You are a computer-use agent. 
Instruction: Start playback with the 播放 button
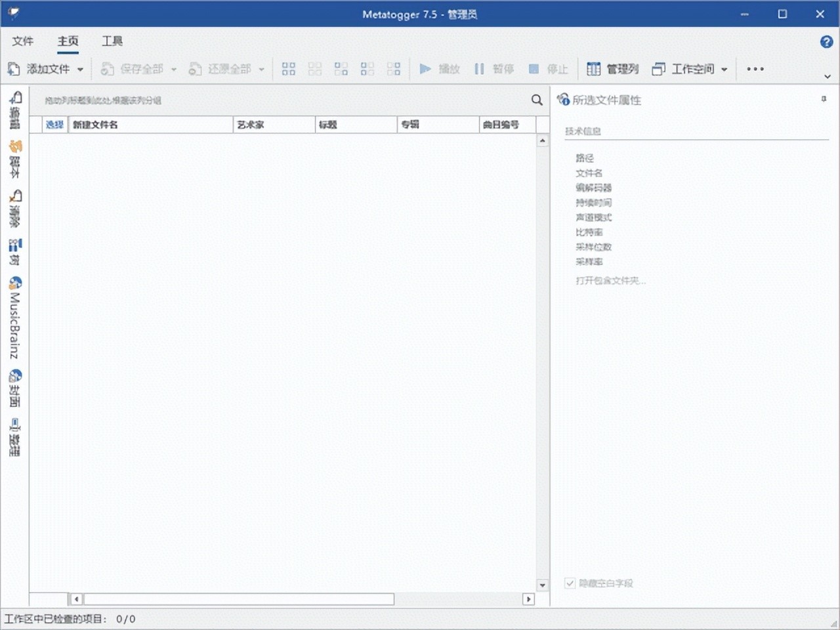click(x=440, y=69)
